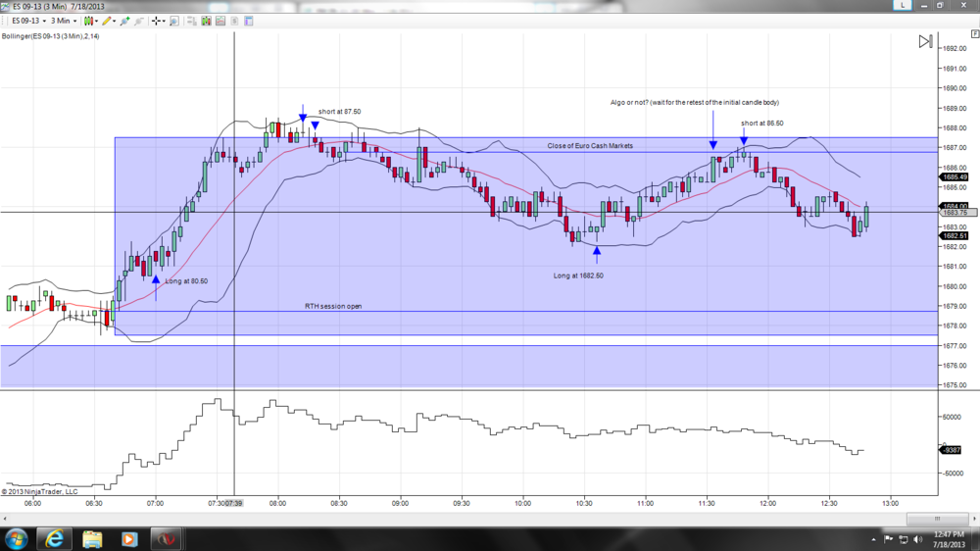Click the scrollbar left arrow
This screenshot has height=551, width=980.
[x=5, y=519]
